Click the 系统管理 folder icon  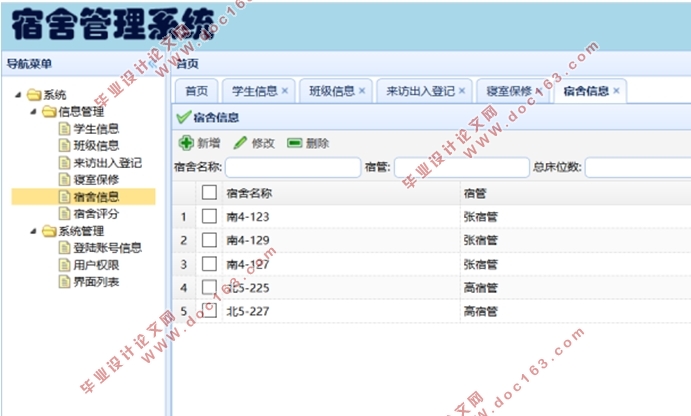click(49, 231)
